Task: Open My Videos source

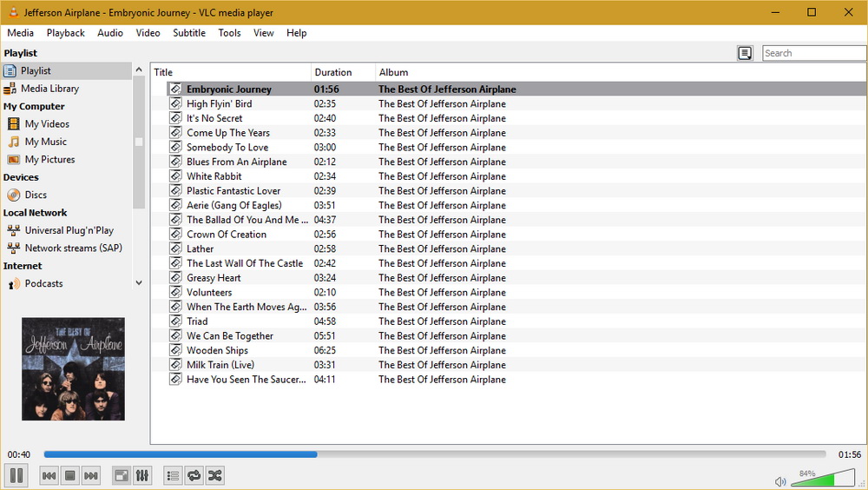Action: pos(67,124)
